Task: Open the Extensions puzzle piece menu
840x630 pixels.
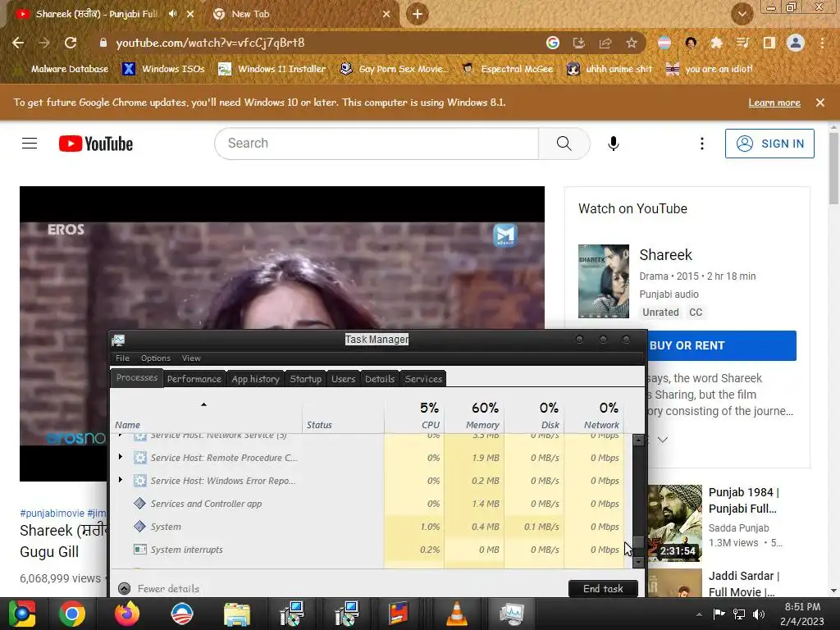Action: click(x=716, y=43)
